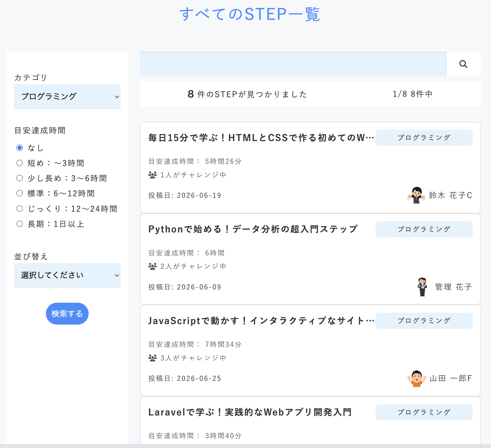This screenshot has width=491, height=448.
Task: Open the カテゴリ dropdown showing プログラミング
Action: click(67, 97)
